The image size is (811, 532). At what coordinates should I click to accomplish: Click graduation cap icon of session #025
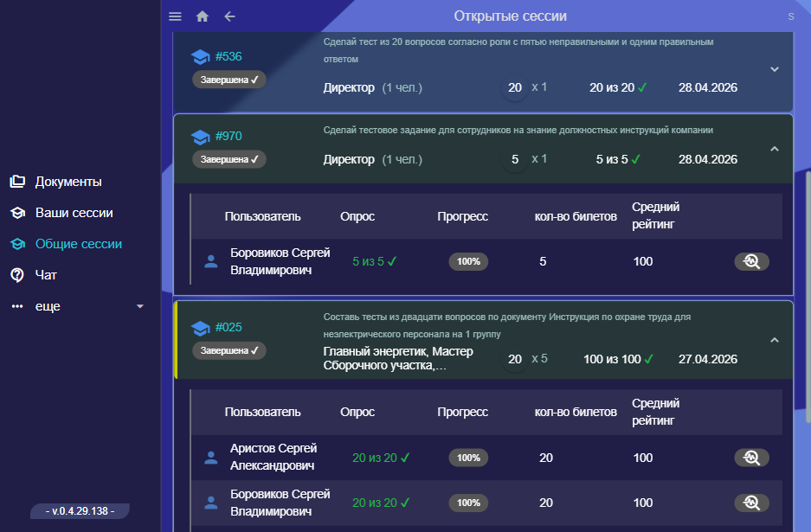tap(200, 328)
